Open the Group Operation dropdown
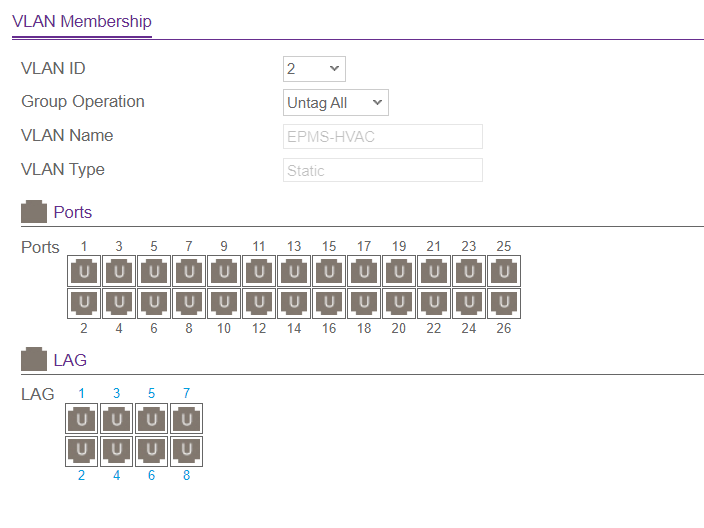 coord(336,103)
